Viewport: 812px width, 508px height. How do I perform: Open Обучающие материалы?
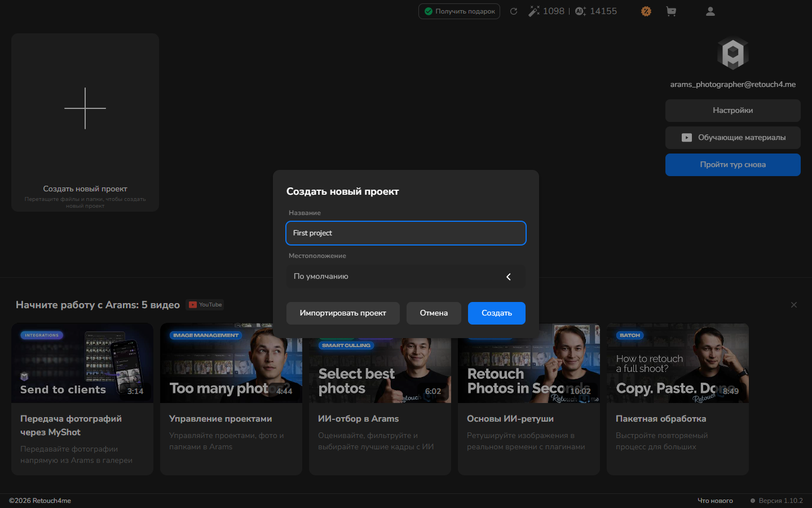pyautogui.click(x=733, y=138)
